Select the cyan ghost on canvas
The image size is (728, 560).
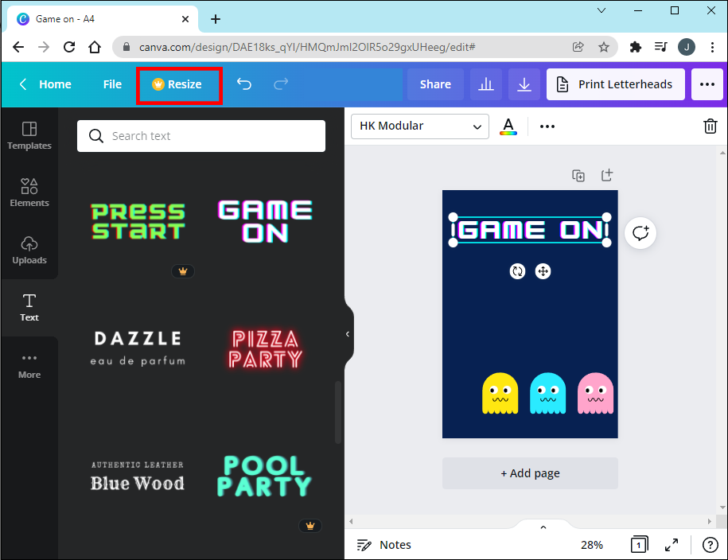[x=548, y=393]
